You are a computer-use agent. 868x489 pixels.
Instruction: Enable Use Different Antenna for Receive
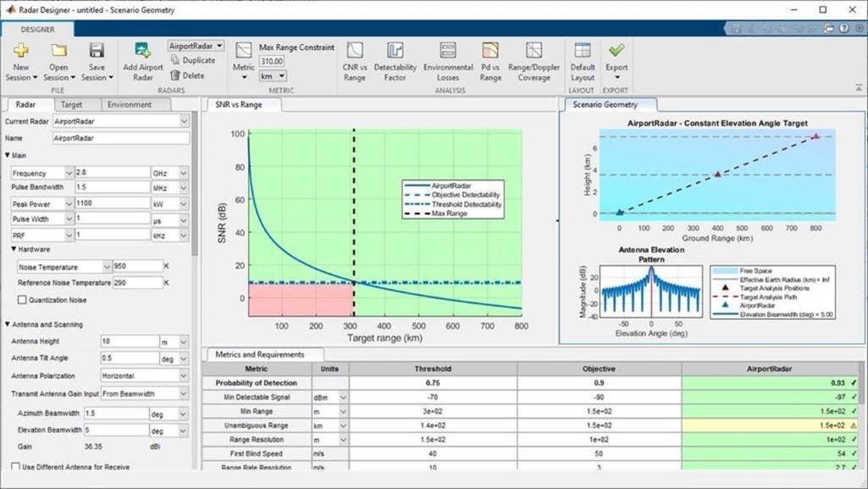(15, 468)
